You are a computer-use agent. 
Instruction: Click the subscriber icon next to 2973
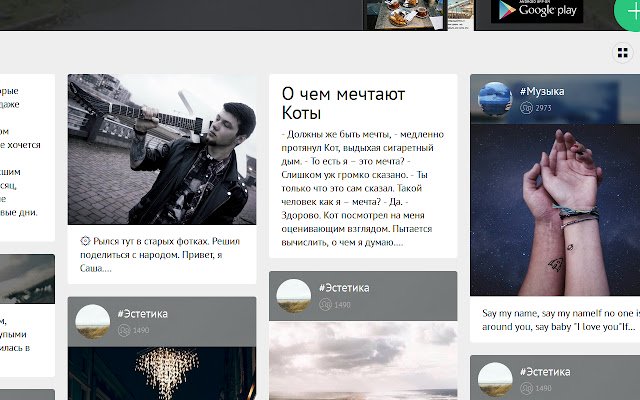tap(526, 108)
